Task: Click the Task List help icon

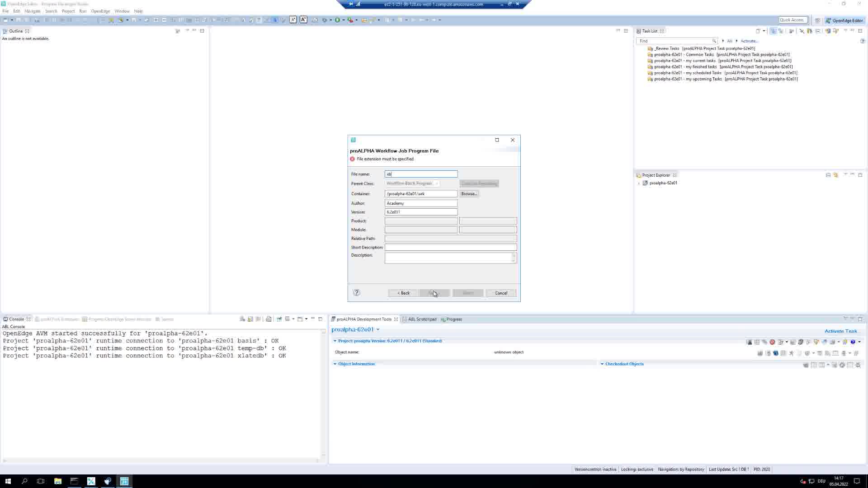Action: pos(863,41)
